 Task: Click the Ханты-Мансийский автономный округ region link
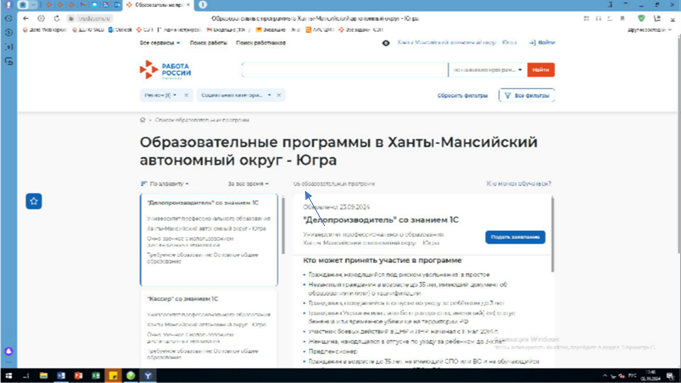click(x=457, y=43)
